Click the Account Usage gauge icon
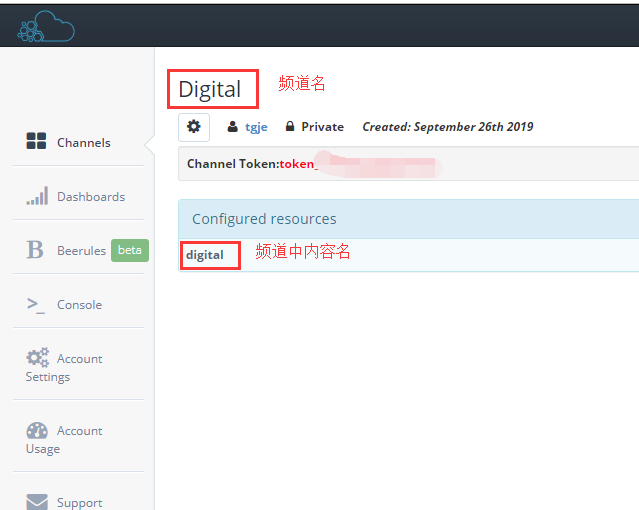This screenshot has width=639, height=510. coord(37,430)
